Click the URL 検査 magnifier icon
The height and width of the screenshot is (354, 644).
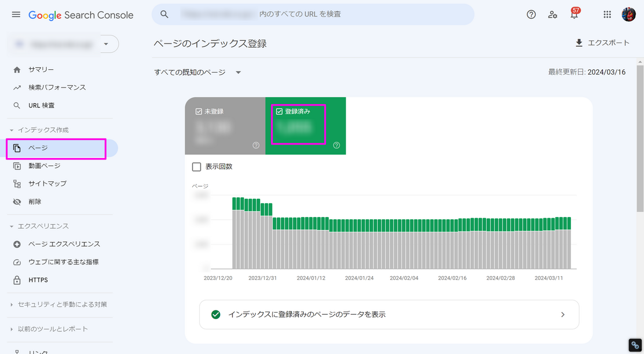point(17,105)
